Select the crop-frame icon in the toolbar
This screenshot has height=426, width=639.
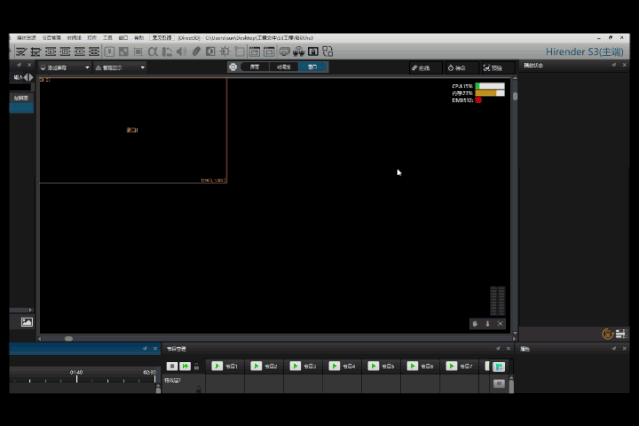(138, 52)
